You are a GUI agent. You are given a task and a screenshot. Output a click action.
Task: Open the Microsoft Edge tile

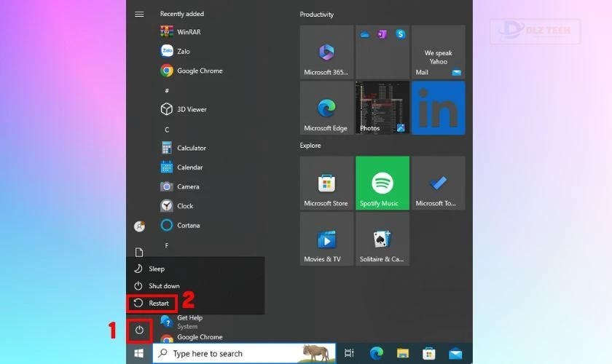pos(326,108)
